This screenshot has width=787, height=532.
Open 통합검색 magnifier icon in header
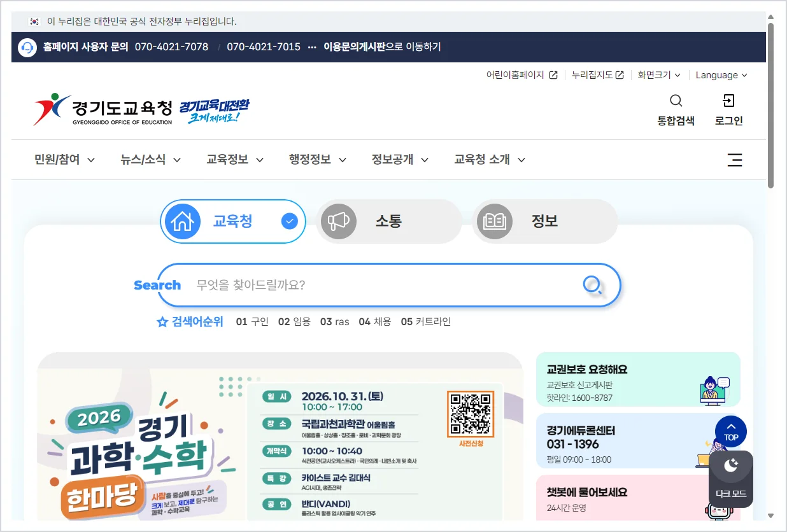tap(676, 101)
